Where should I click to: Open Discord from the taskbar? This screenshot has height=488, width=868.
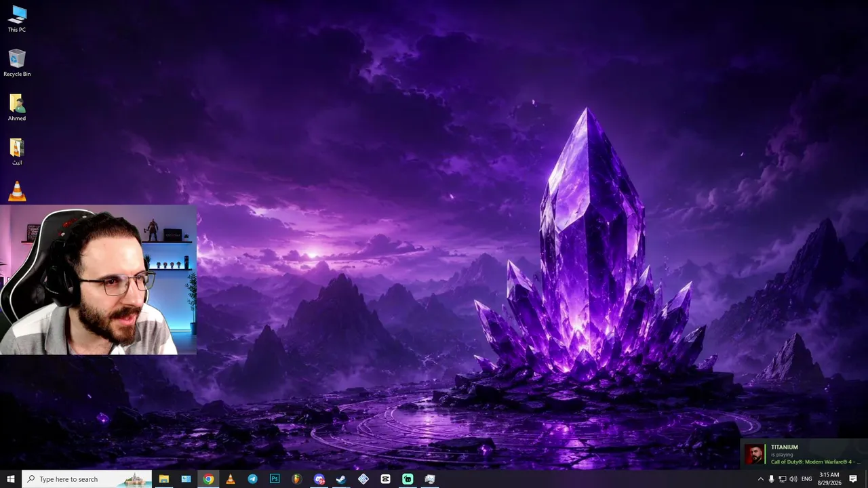click(x=319, y=479)
